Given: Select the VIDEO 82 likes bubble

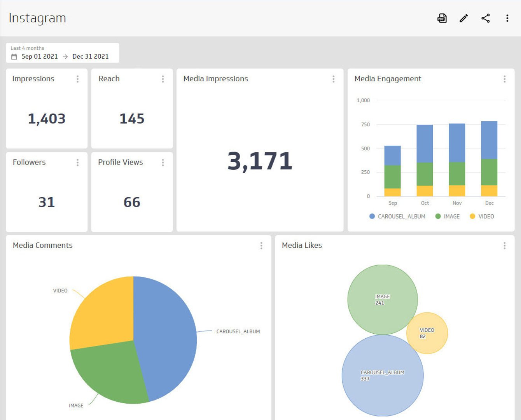Looking at the screenshot, I should pos(427,333).
